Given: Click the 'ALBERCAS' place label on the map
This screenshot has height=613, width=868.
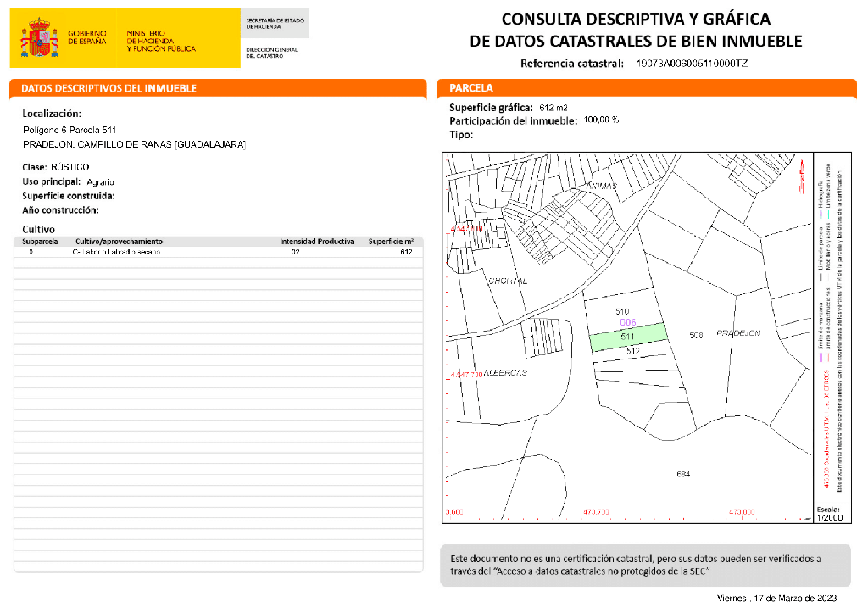Looking at the screenshot, I should tap(506, 373).
